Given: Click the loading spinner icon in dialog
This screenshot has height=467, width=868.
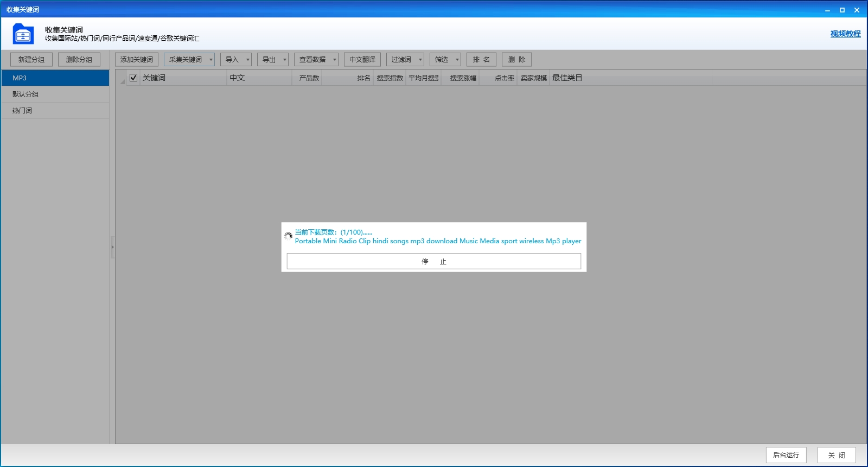Looking at the screenshot, I should [x=289, y=236].
